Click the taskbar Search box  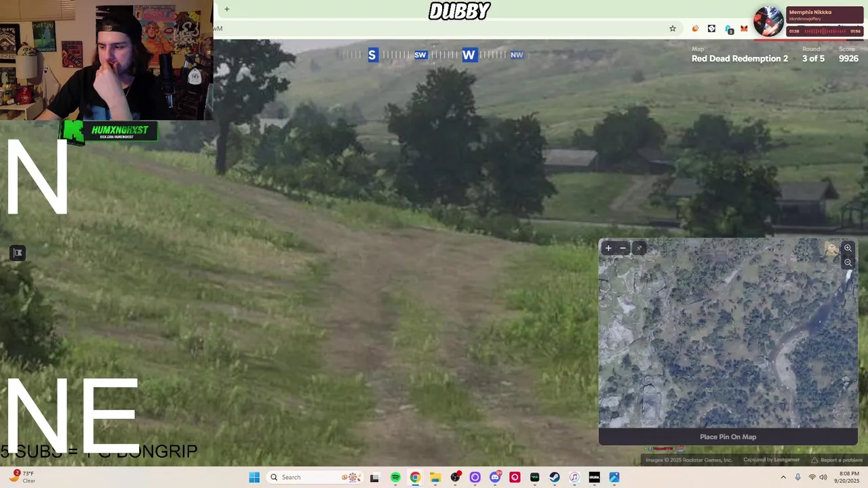(x=314, y=477)
